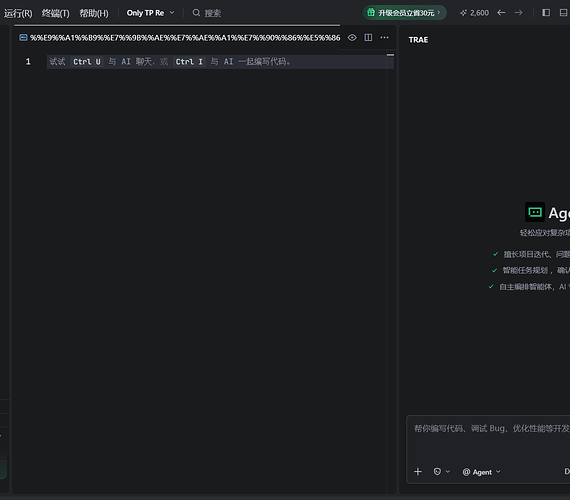Go forward with the right arrow
This screenshot has width=570, height=500.
[x=518, y=13]
